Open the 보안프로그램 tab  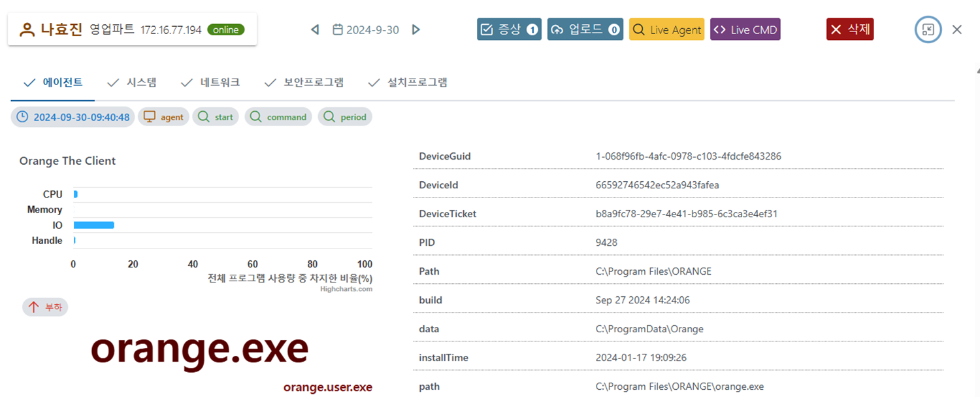[304, 82]
